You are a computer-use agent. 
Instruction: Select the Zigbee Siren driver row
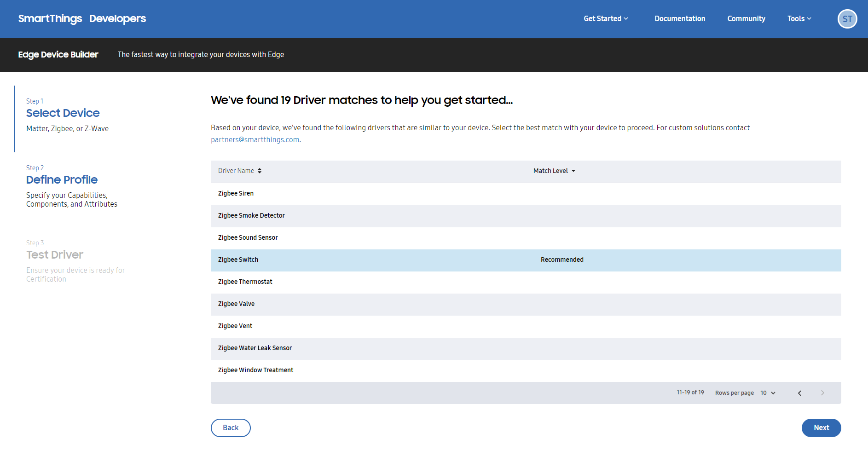236,193
